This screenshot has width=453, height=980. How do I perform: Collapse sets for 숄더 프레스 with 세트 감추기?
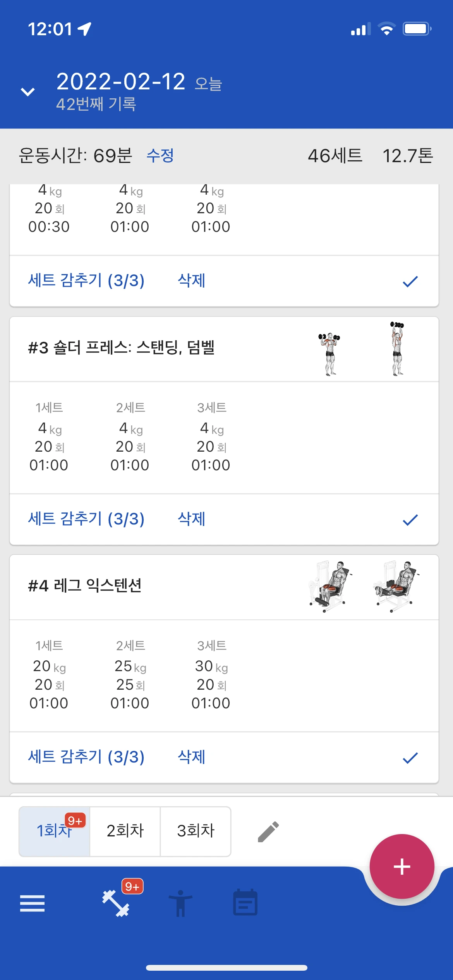click(86, 519)
